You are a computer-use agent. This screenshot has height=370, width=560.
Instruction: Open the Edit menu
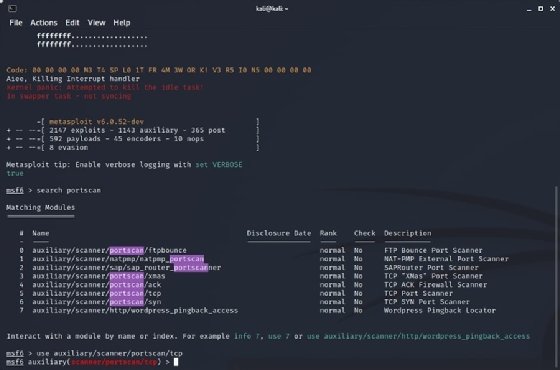72,23
